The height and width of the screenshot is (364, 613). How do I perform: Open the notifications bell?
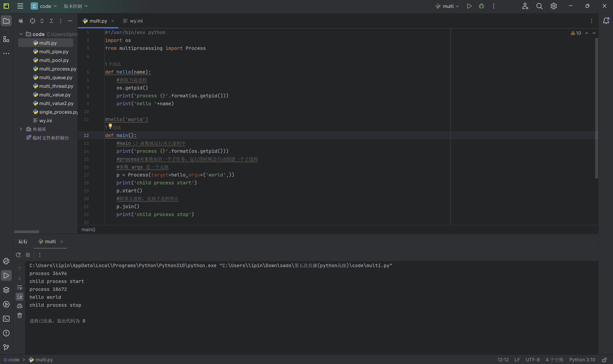point(606,21)
